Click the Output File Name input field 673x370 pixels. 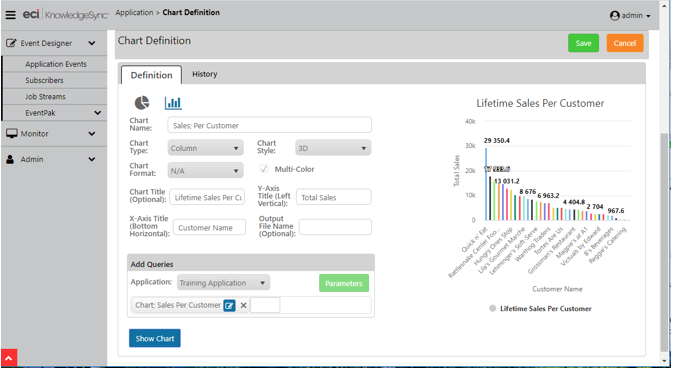(335, 227)
